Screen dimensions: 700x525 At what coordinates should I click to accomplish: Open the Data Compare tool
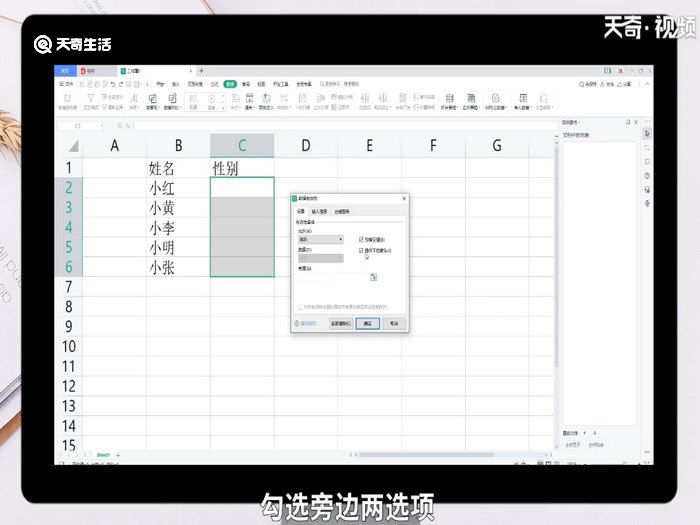point(172,98)
